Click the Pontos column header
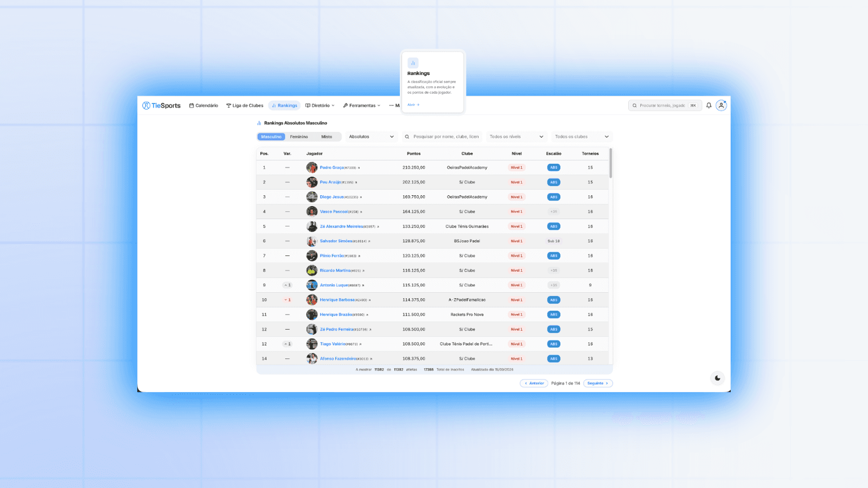Image resolution: width=868 pixels, height=488 pixels. (x=414, y=153)
